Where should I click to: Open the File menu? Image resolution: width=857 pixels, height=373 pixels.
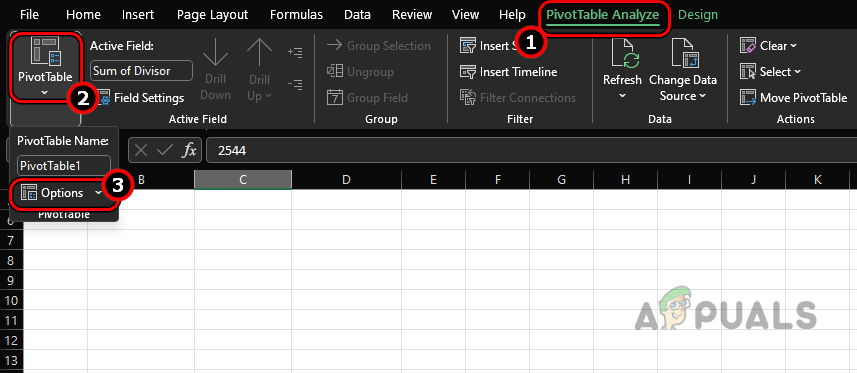tap(30, 15)
